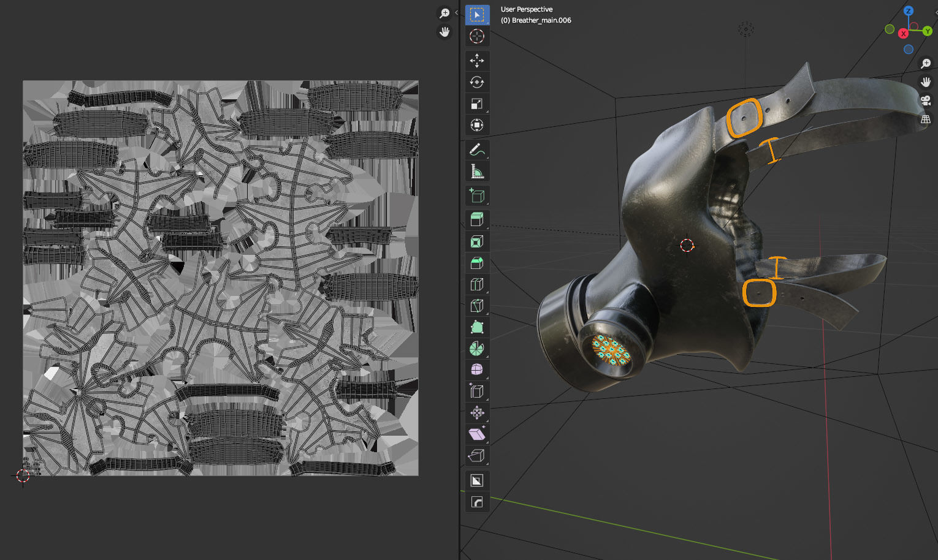Click the UV layout texture image
The height and width of the screenshot is (560, 938).
point(221,278)
